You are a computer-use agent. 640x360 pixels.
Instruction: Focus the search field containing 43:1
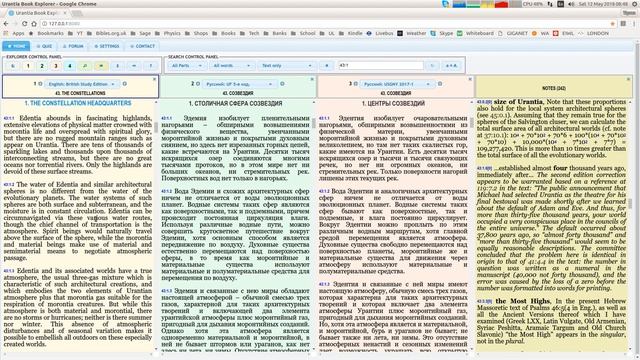pyautogui.click(x=380, y=66)
